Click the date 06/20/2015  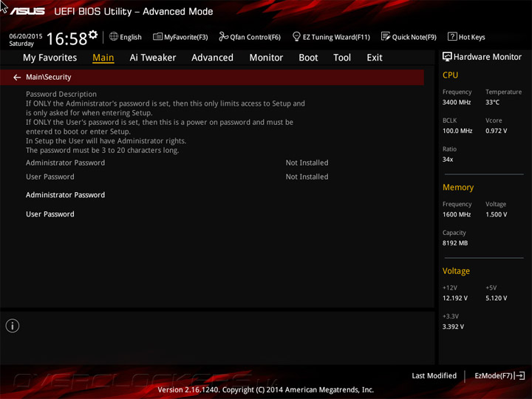tap(26, 36)
